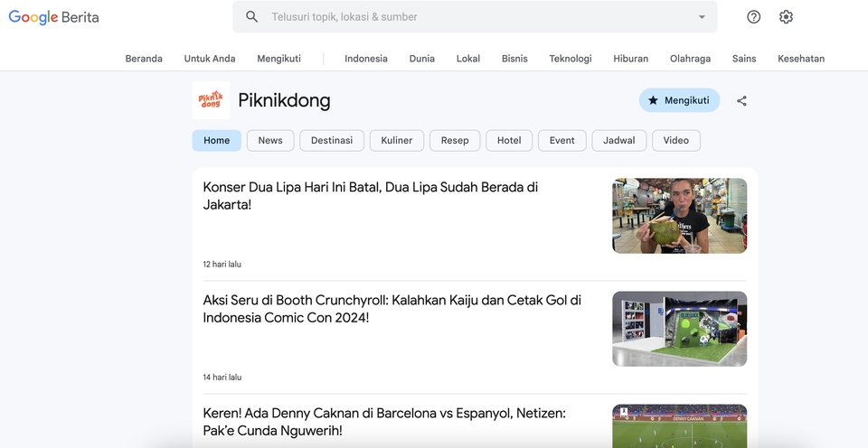Open the Denny Caknan Barcelona article
This screenshot has width=868, height=448.
click(x=384, y=422)
